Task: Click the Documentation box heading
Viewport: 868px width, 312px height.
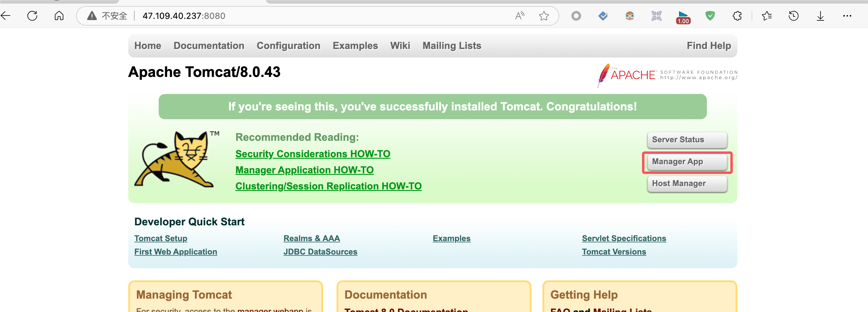Action: 385,295
